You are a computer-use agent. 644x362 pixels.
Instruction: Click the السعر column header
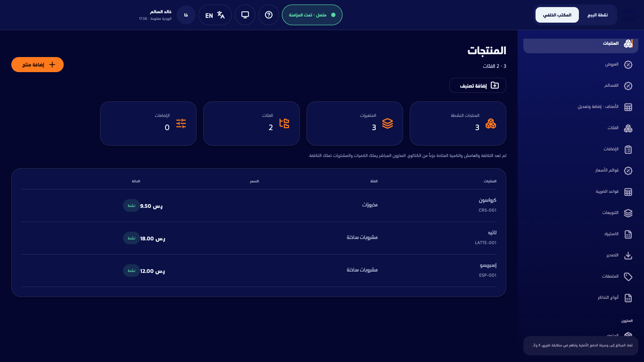(254, 181)
